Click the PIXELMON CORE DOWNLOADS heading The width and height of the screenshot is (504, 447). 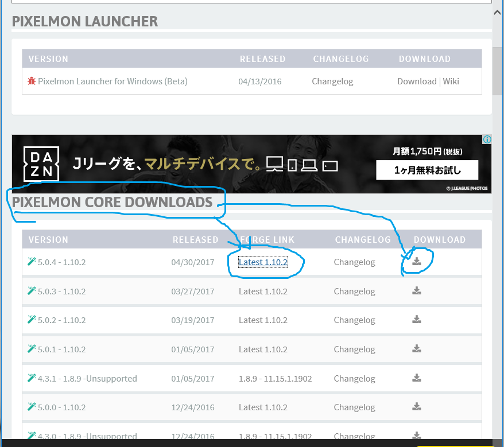112,202
